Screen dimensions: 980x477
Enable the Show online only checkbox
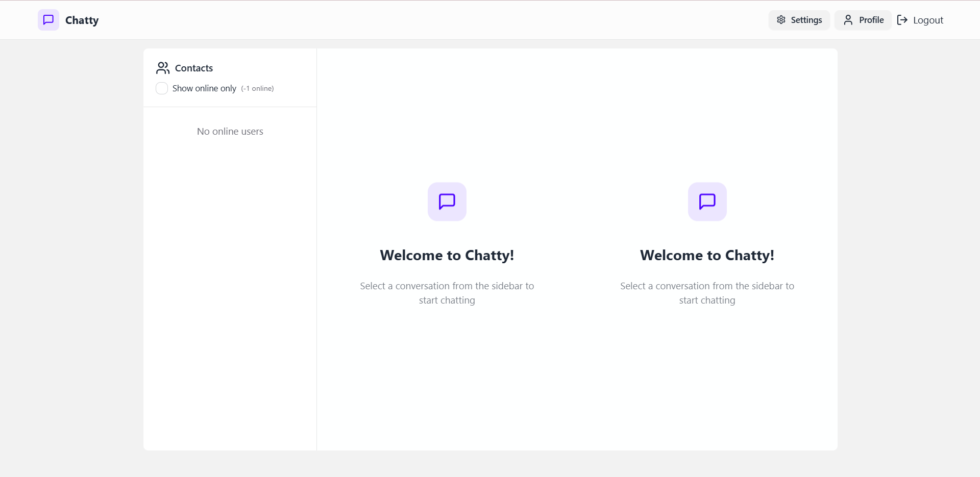[162, 88]
